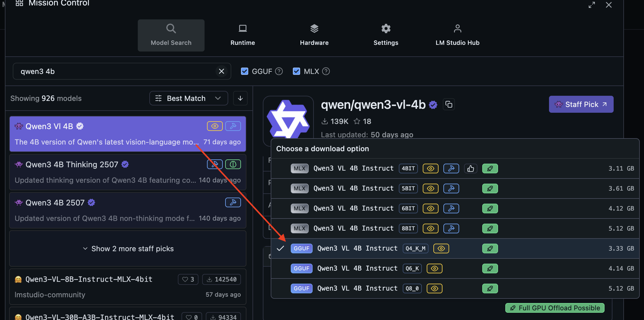Expand Mission Control to fullscreen

[591, 5]
